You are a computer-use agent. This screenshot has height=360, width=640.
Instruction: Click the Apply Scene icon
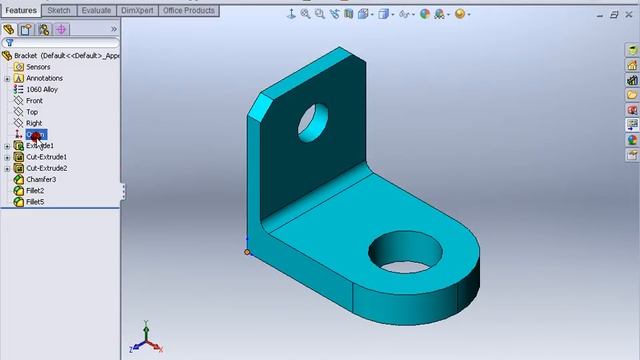(x=439, y=14)
